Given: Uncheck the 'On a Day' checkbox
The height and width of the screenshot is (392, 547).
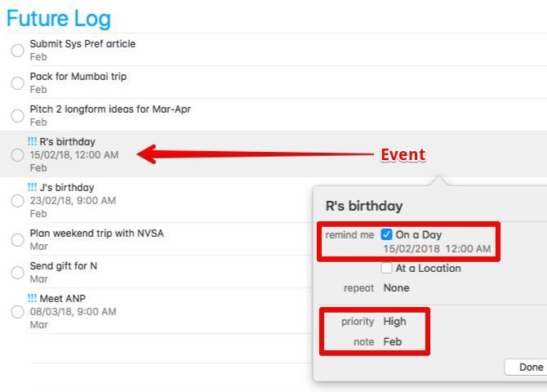Looking at the screenshot, I should coord(387,234).
